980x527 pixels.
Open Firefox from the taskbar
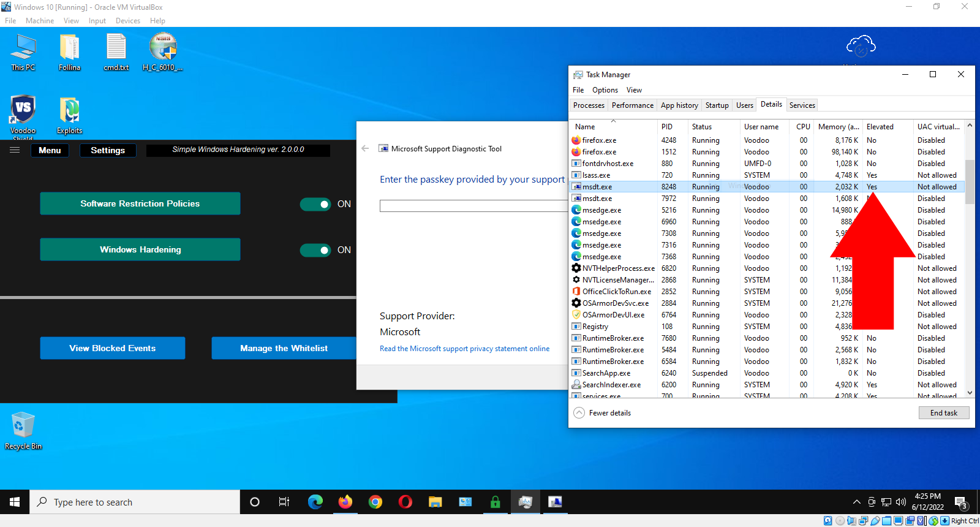pos(345,502)
